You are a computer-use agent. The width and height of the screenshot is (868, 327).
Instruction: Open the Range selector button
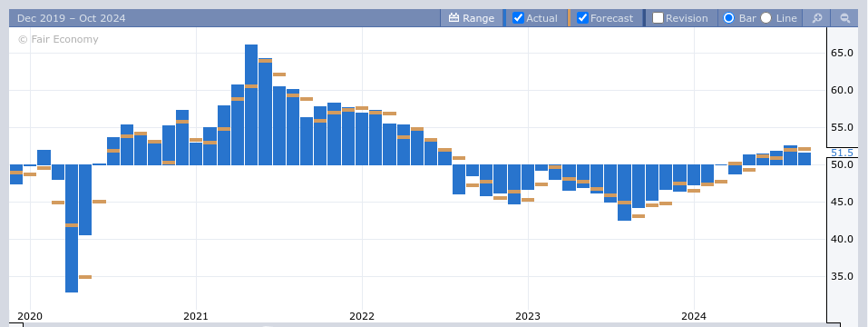(472, 18)
